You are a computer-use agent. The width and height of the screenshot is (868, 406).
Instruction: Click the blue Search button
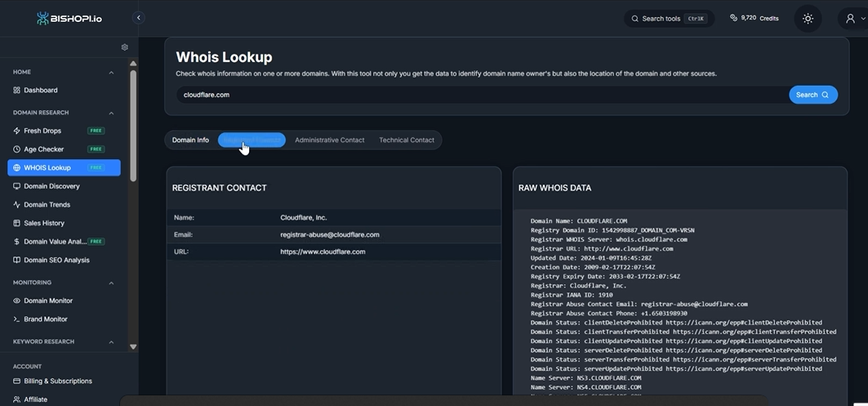812,95
